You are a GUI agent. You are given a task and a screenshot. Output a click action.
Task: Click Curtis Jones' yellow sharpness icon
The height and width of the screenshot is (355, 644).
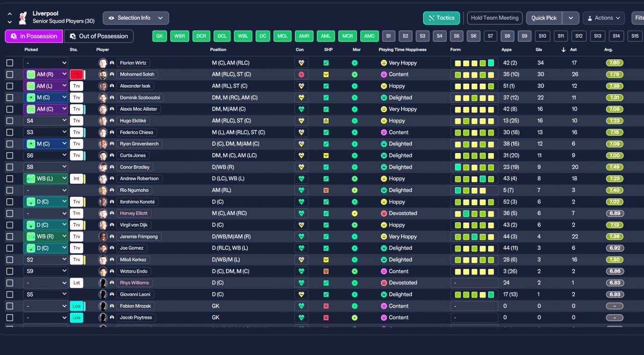coord(326,156)
